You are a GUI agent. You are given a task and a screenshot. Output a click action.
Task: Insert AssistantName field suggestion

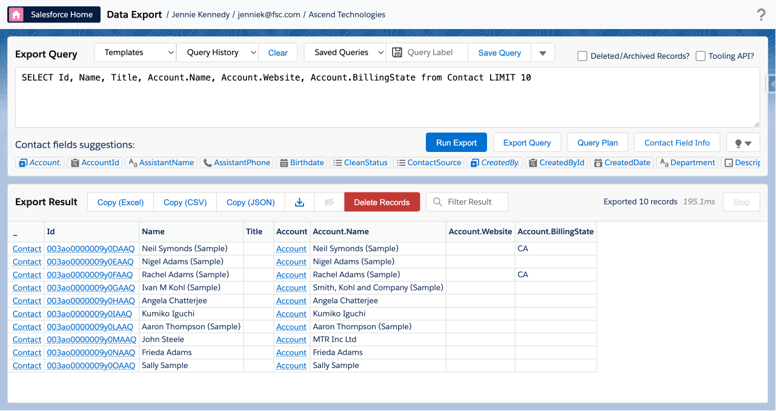click(161, 162)
